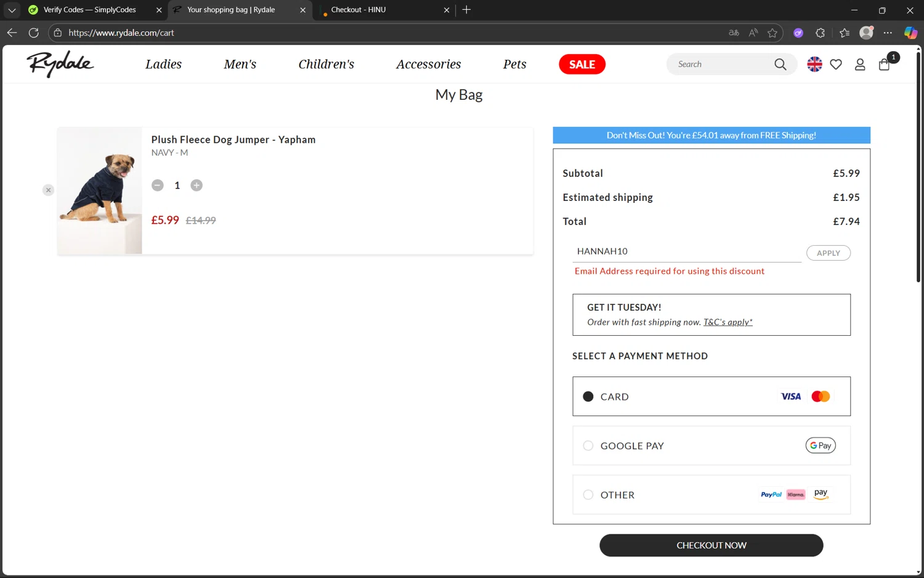Click the Mastercard logo in CARD option
The width and height of the screenshot is (924, 578).
tap(821, 396)
